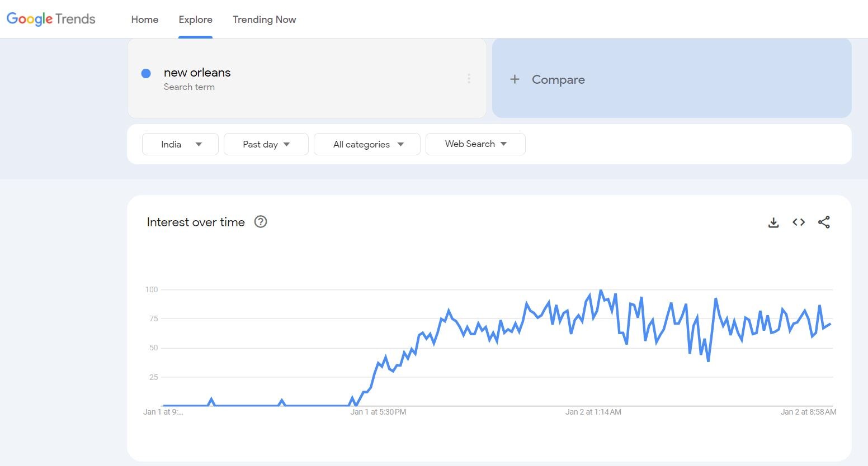Click the plus icon next to Compare
Viewport: 868px width, 466px height.
[515, 79]
